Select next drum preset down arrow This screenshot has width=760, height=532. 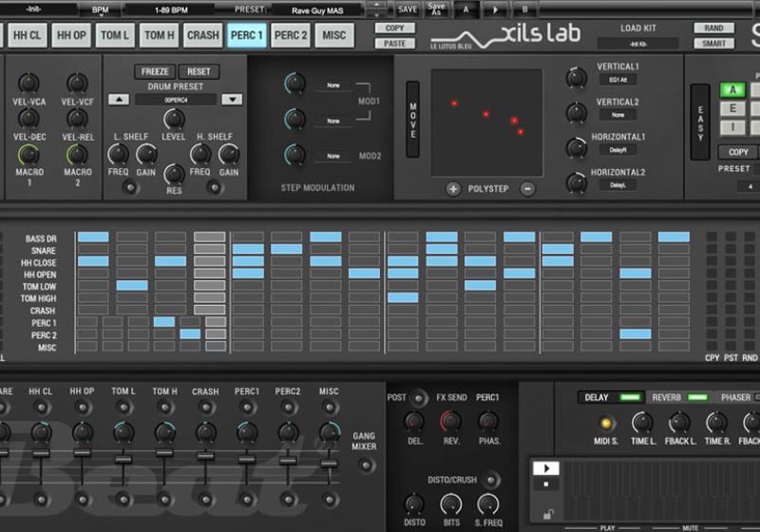pos(232,100)
